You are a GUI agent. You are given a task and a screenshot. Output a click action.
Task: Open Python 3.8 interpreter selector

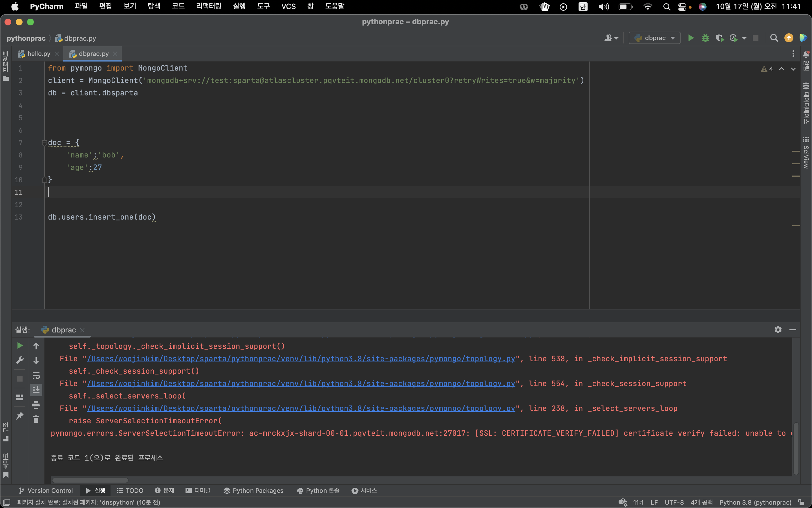(755, 502)
